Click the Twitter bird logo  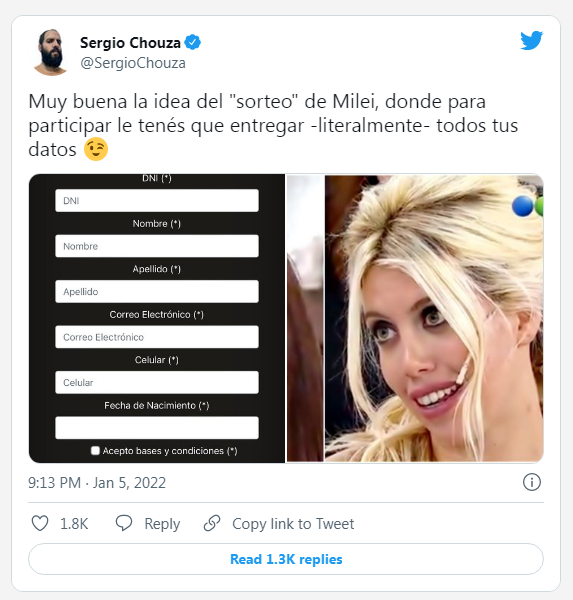coord(531,41)
